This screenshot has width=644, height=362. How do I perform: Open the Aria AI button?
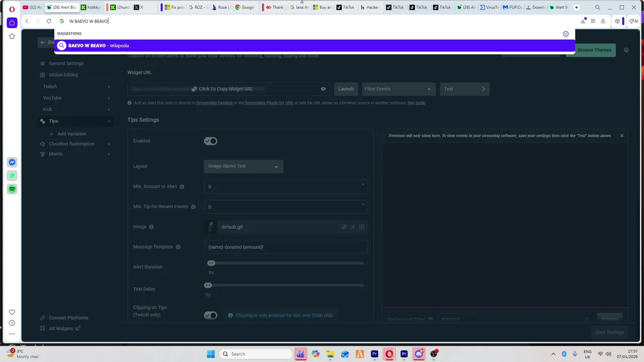633,21
